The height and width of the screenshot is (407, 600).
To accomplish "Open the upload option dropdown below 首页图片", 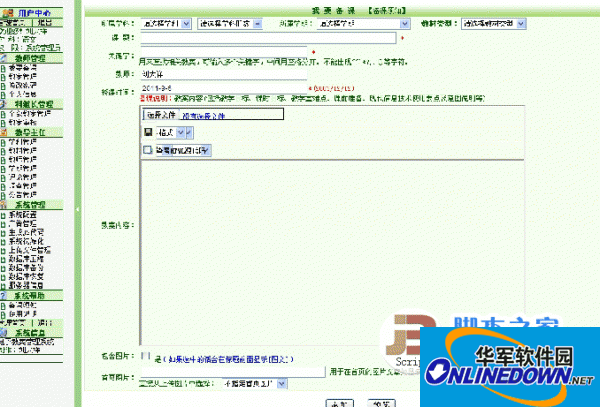I will pyautogui.click(x=254, y=383).
